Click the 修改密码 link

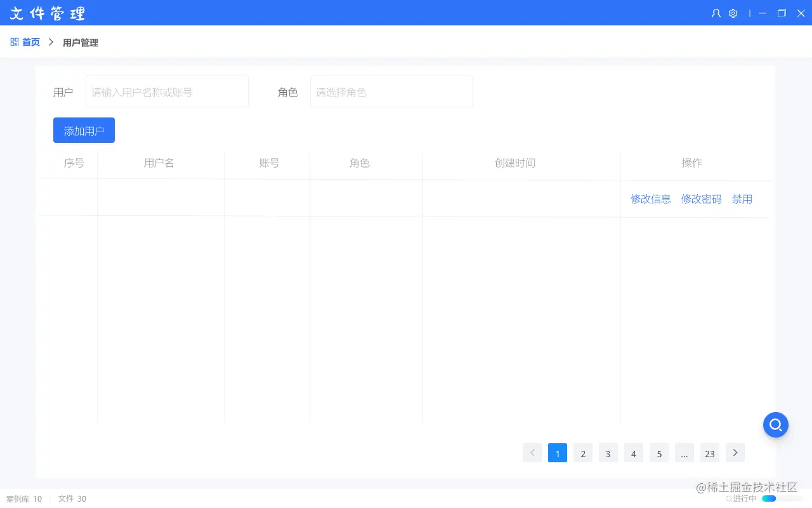coord(702,199)
